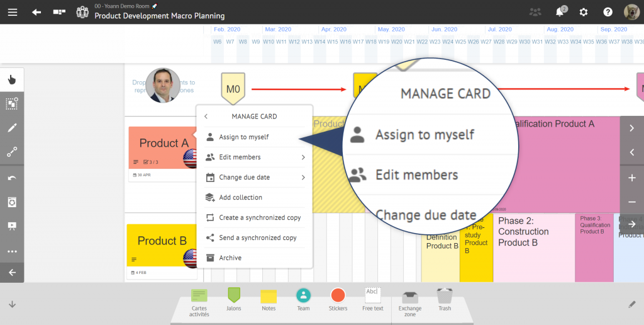
Task: Open the capture snapshot tool
Action: click(12, 202)
